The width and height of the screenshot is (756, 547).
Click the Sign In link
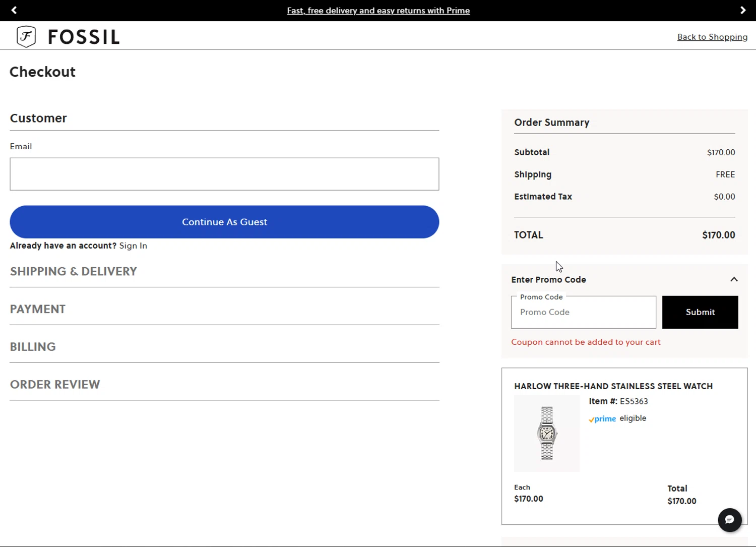pos(133,246)
